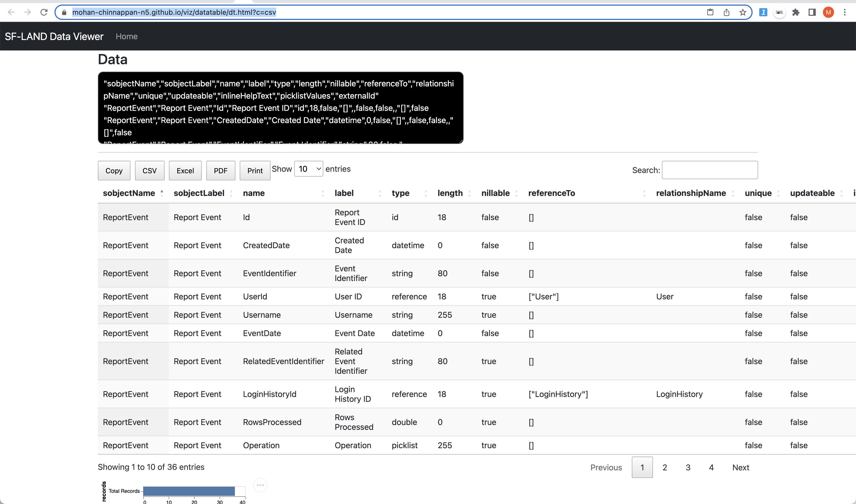Screen dimensions: 856x504
Task: Go to page 4
Action: pyautogui.click(x=711, y=467)
